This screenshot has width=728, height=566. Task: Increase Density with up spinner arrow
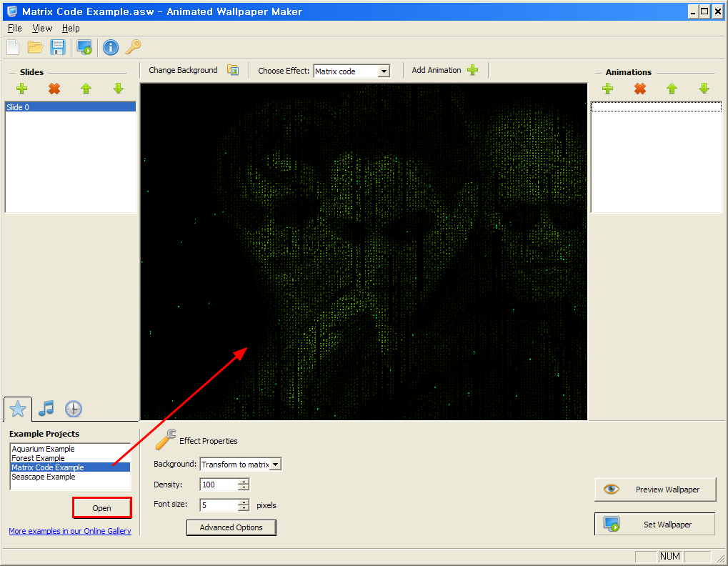coord(244,482)
